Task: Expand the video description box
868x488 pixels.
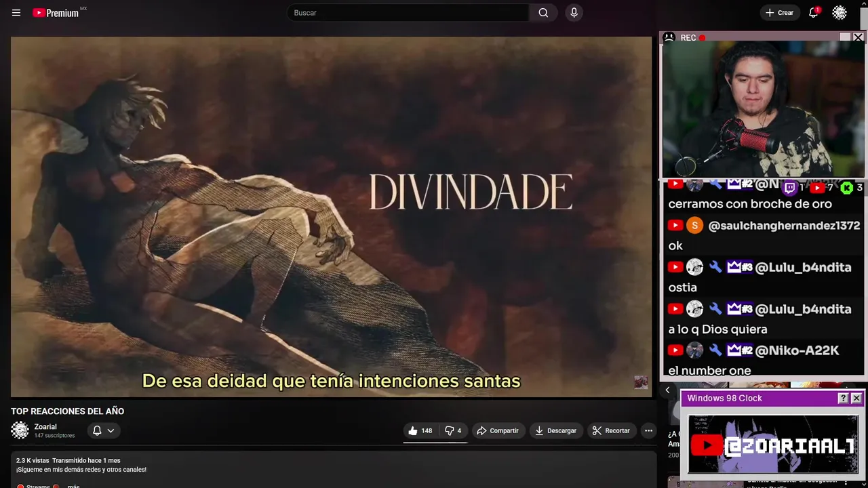Action: point(332,469)
